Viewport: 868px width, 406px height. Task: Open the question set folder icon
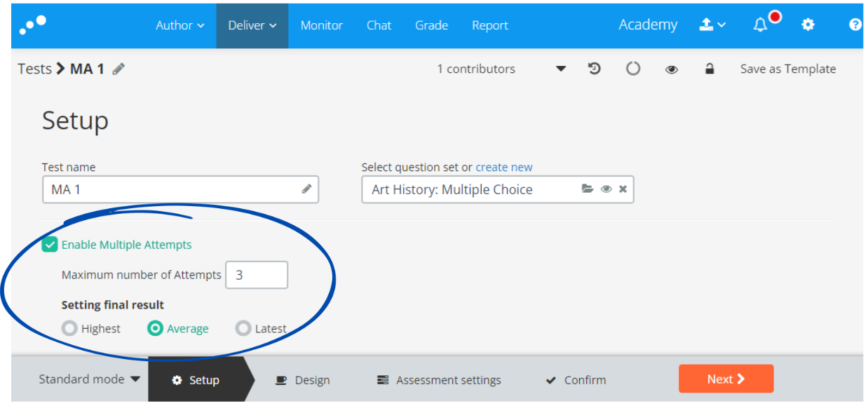[588, 189]
